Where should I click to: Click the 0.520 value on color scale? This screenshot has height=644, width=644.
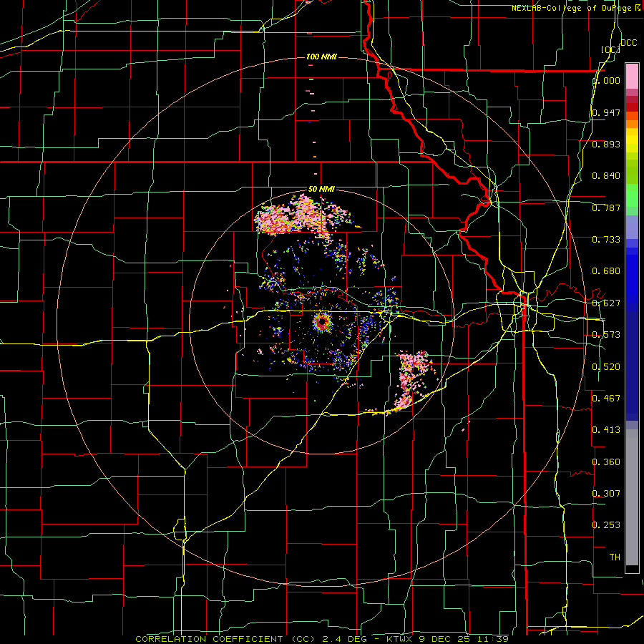pyautogui.click(x=606, y=367)
